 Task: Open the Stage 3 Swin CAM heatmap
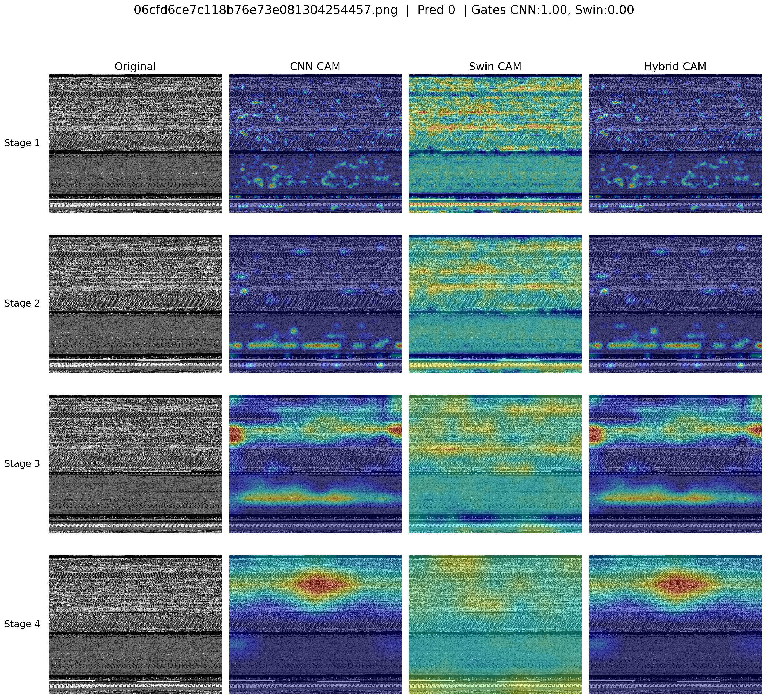[x=495, y=464]
